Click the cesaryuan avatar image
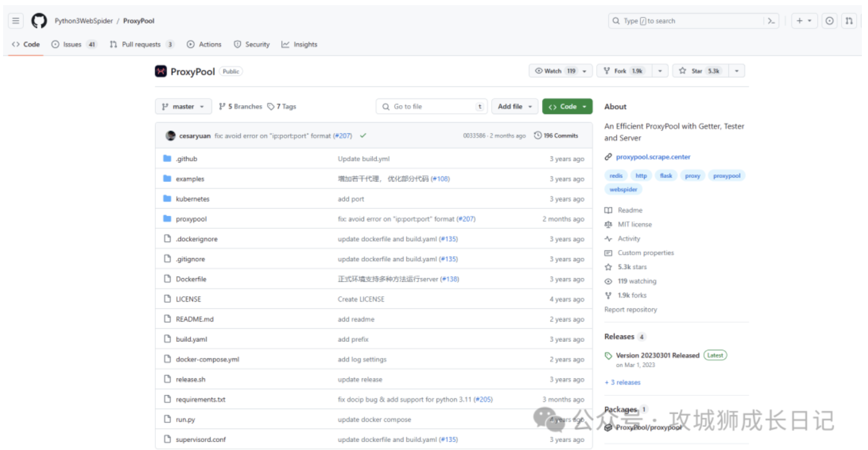This screenshot has width=868, height=450. click(x=171, y=136)
